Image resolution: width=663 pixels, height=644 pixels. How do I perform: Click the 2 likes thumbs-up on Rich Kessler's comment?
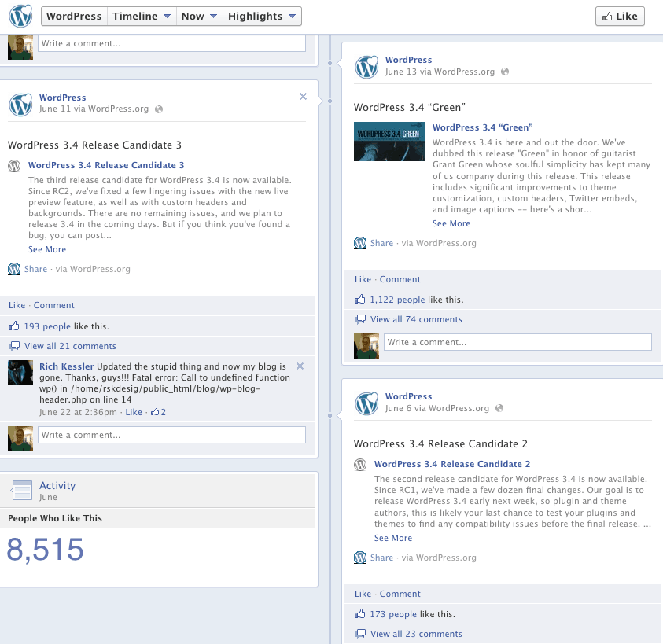click(159, 412)
